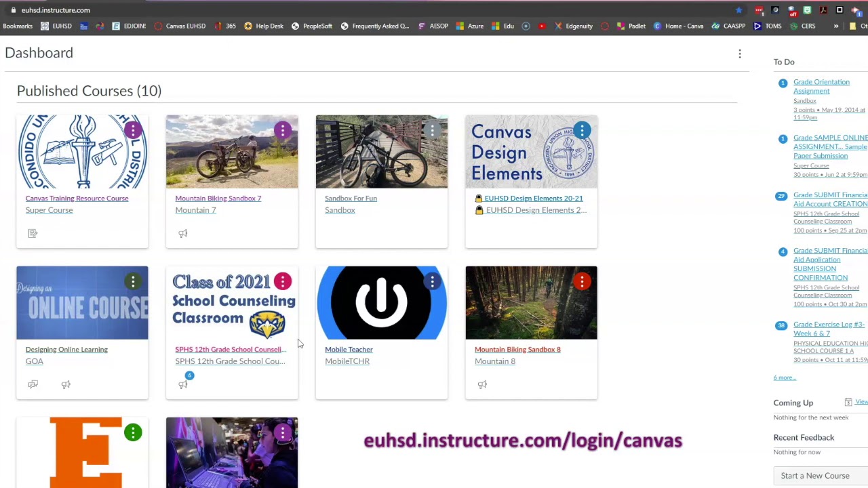Open options menu on Mountain Biking Sandbox 8 card
The height and width of the screenshot is (488, 868).
[x=582, y=281]
